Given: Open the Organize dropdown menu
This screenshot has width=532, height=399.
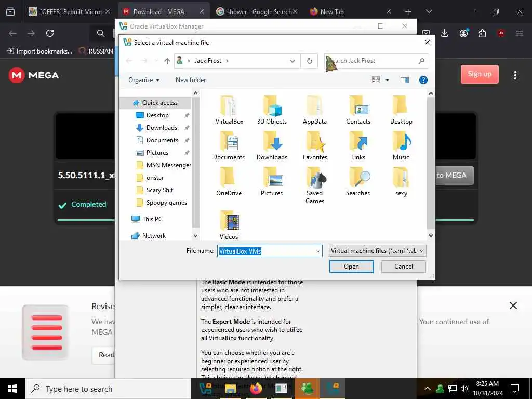Looking at the screenshot, I should [x=144, y=80].
